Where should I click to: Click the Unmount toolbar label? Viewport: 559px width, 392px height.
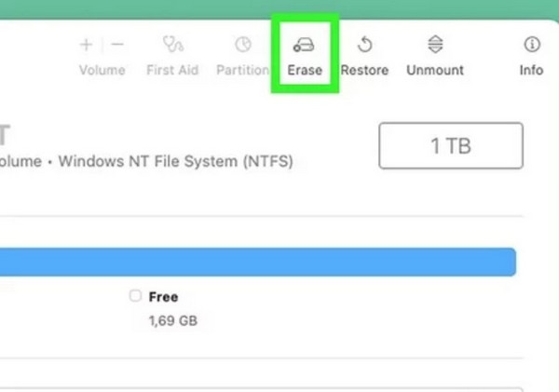coord(435,70)
